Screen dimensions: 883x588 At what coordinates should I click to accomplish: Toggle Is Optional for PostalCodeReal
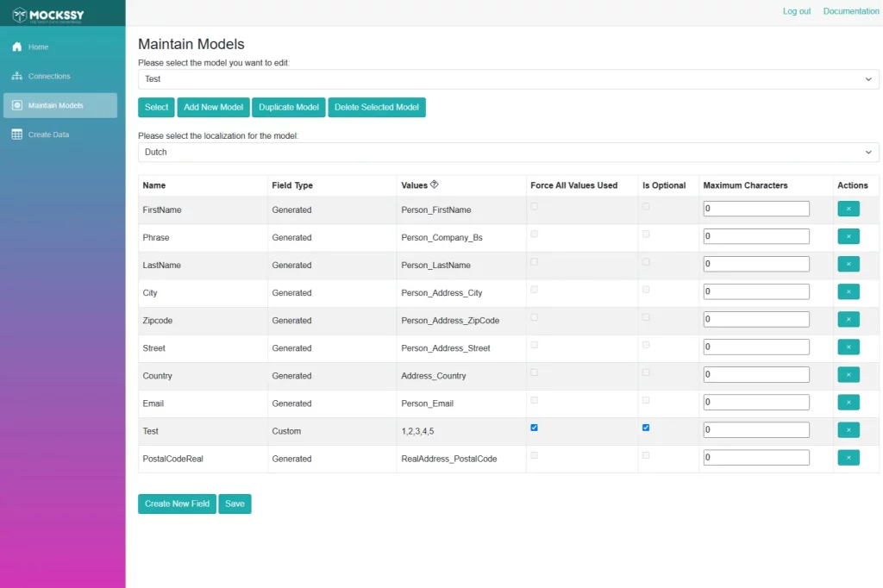[x=646, y=455]
